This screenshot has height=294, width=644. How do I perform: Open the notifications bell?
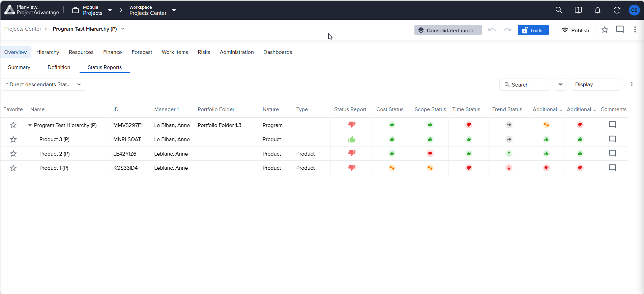coord(597,10)
